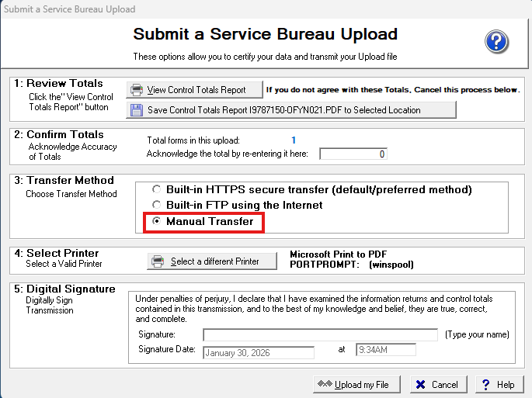Click the X icon on the Cancel button
The width and height of the screenshot is (532, 398).
(419, 384)
